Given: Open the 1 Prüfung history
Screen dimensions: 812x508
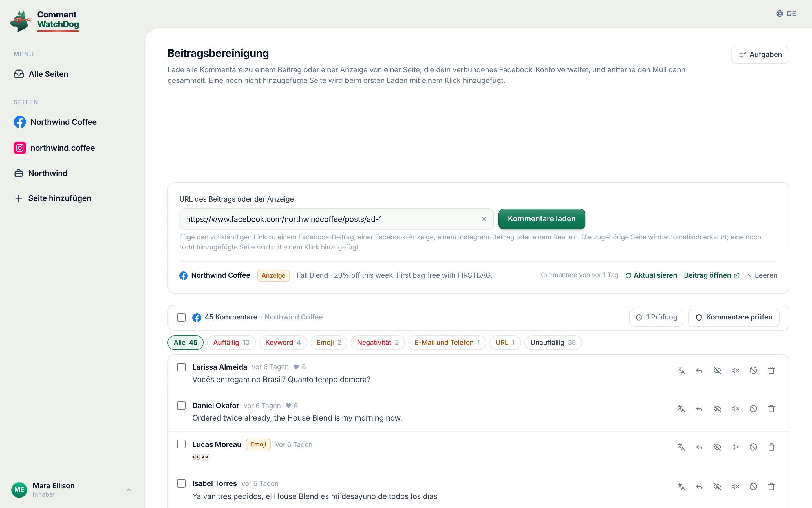Looking at the screenshot, I should click(x=656, y=317).
